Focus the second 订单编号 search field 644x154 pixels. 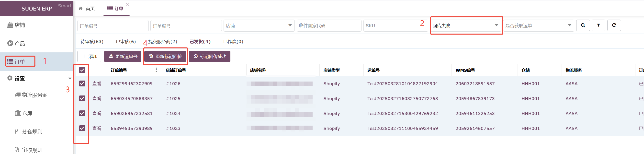[186, 25]
